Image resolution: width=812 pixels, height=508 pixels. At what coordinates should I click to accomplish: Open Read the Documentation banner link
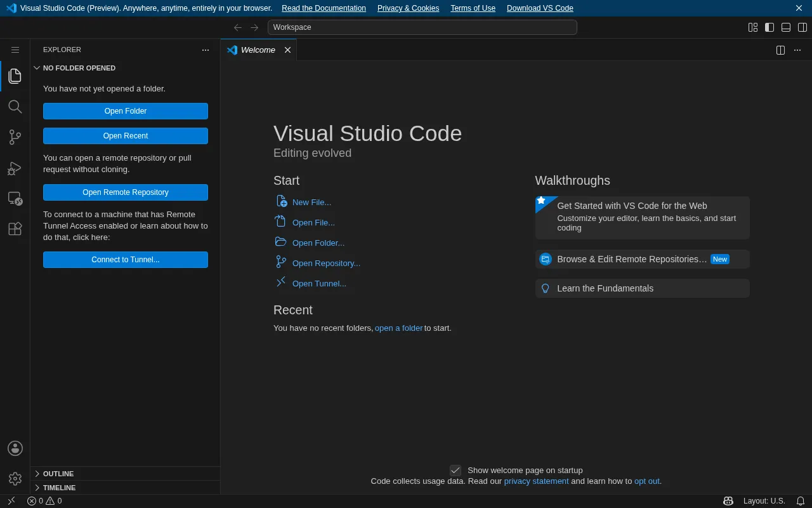pos(324,8)
